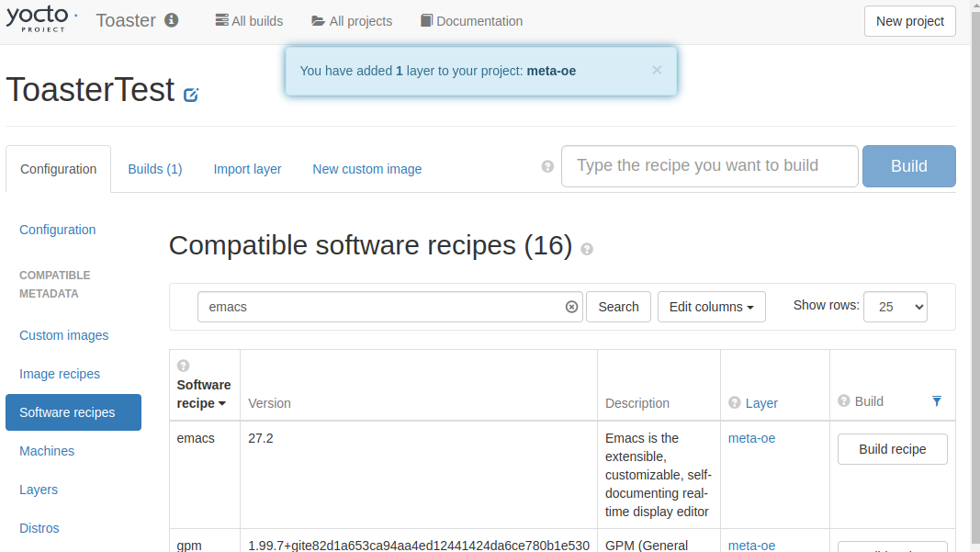Click the Emacs description text
The image size is (980, 552).
(659, 475)
